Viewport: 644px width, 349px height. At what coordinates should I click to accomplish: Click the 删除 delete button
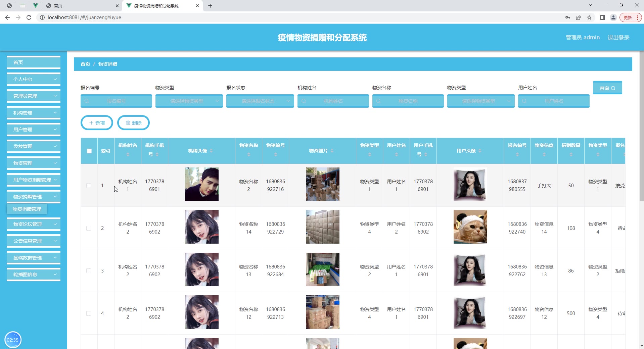click(133, 123)
